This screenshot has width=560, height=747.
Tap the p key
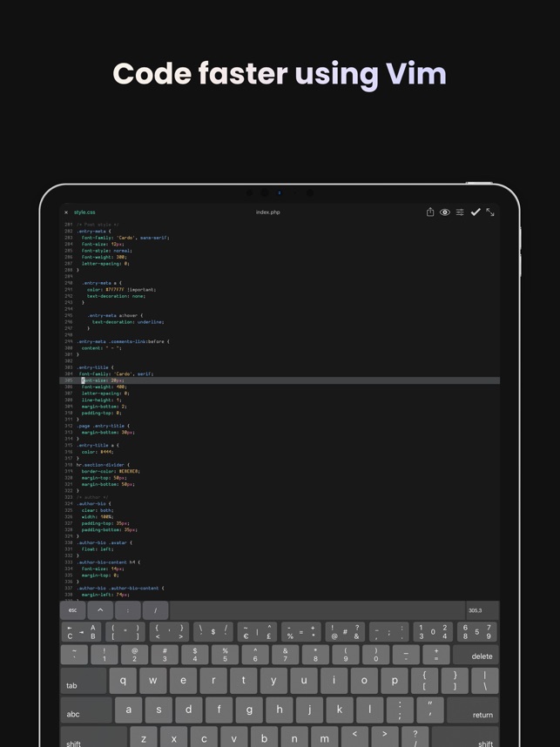[395, 680]
